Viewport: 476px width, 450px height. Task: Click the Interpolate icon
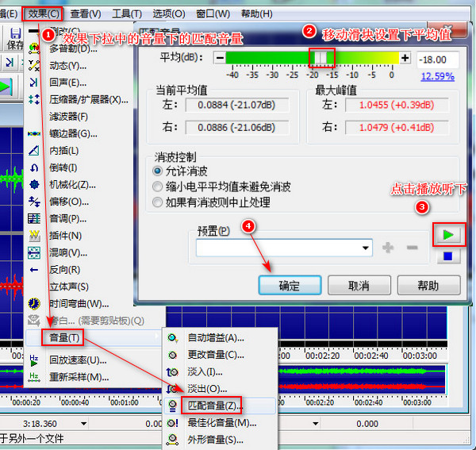pos(34,150)
